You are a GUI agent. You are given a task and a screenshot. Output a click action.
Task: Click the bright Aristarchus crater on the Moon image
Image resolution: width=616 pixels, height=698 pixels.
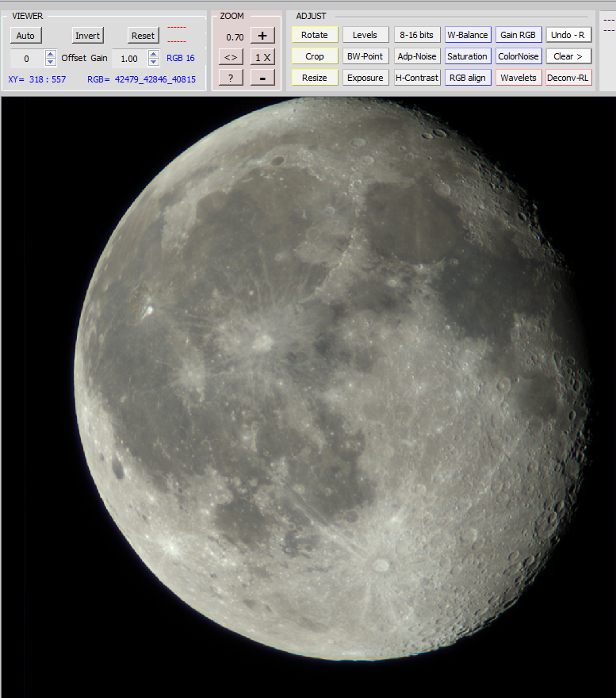tap(149, 309)
